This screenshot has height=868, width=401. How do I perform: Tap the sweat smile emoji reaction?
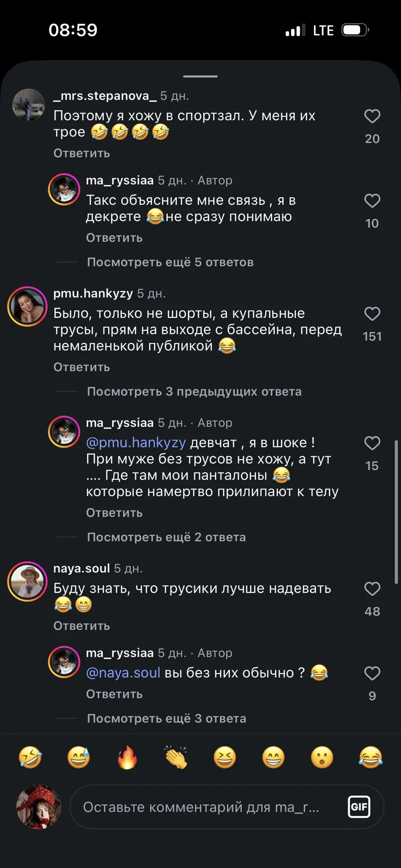point(79,757)
